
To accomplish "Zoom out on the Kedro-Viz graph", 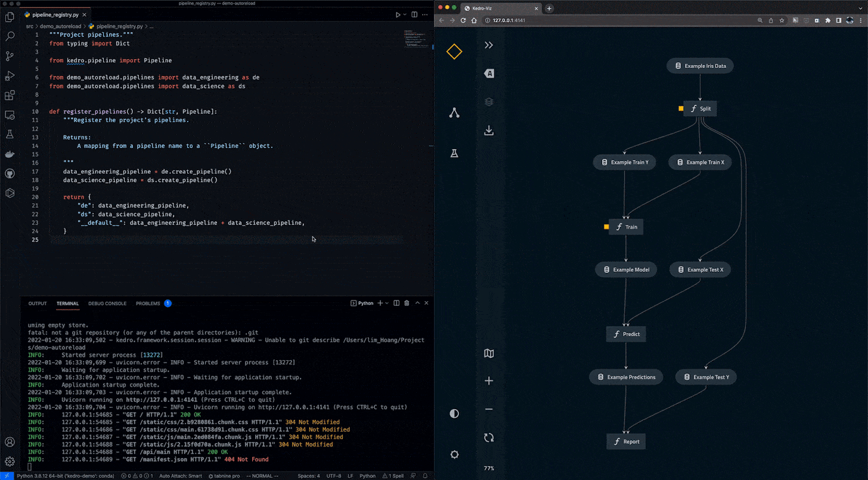I will [489, 409].
